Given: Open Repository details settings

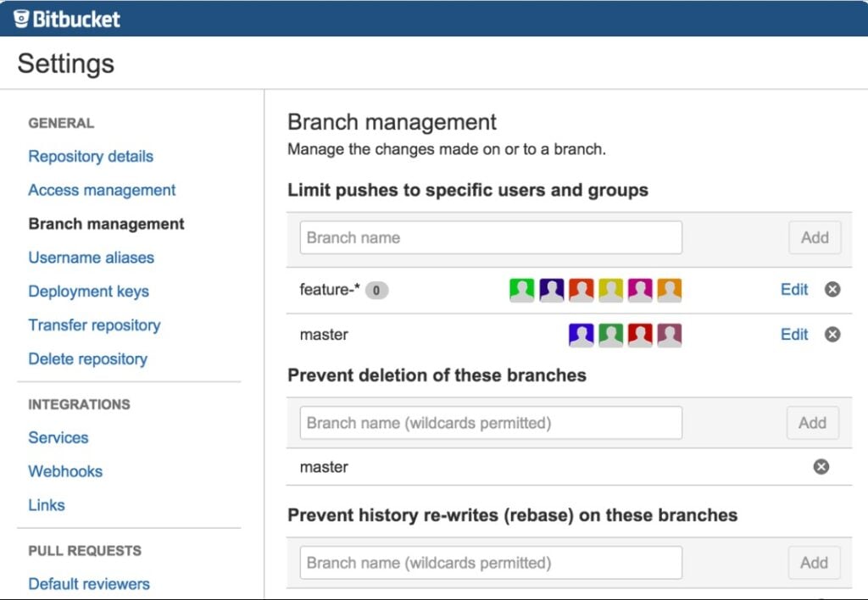Looking at the screenshot, I should (91, 156).
